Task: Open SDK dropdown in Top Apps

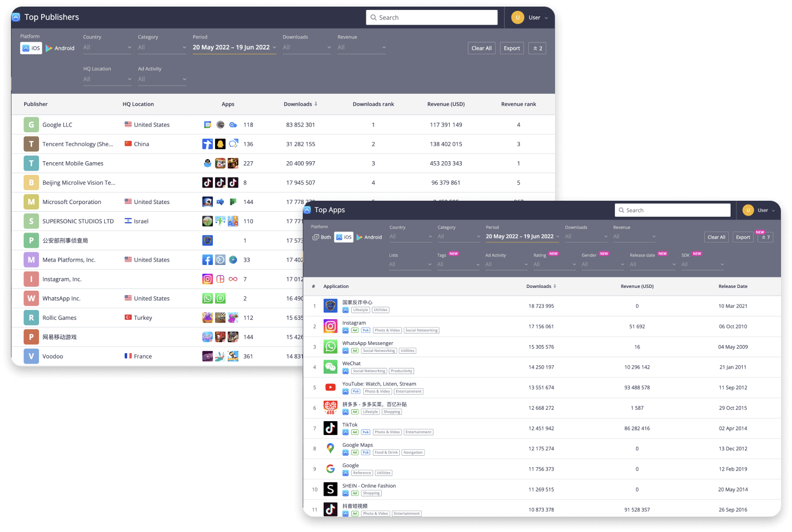Action: point(703,264)
